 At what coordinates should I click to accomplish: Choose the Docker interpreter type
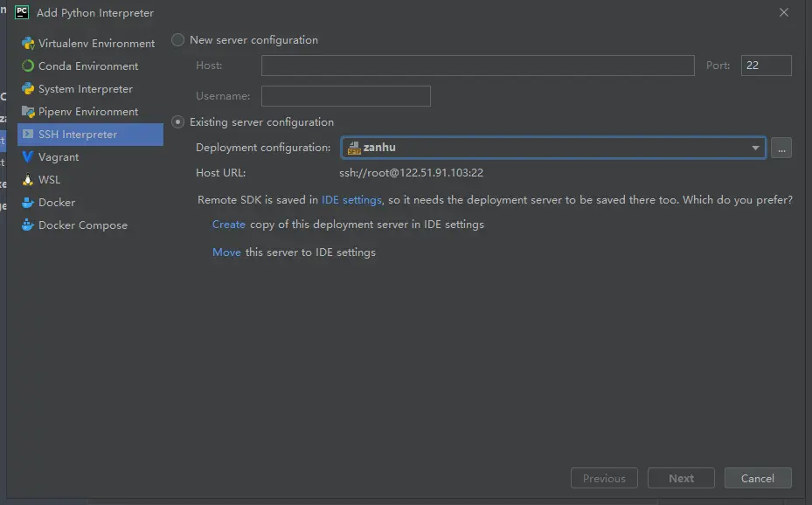(x=90, y=203)
